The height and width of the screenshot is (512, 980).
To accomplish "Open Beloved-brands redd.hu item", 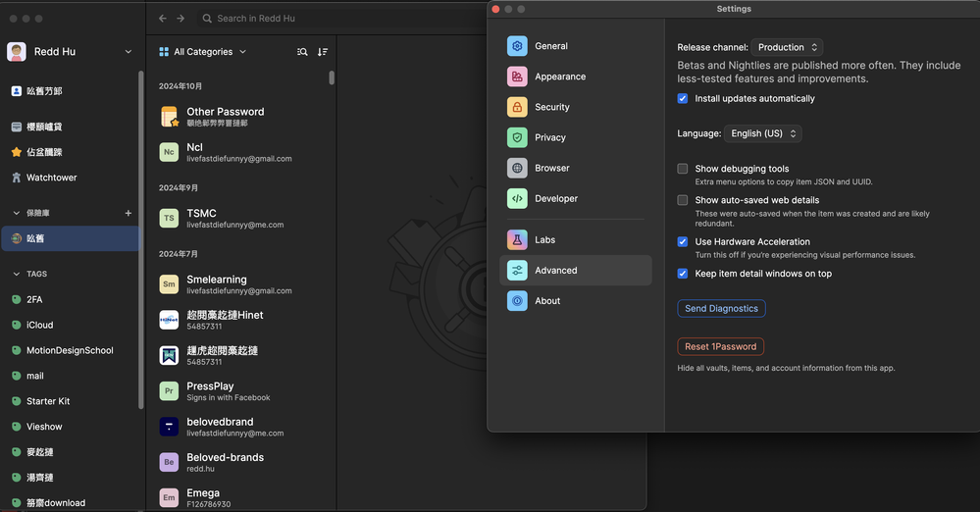I will (242, 463).
